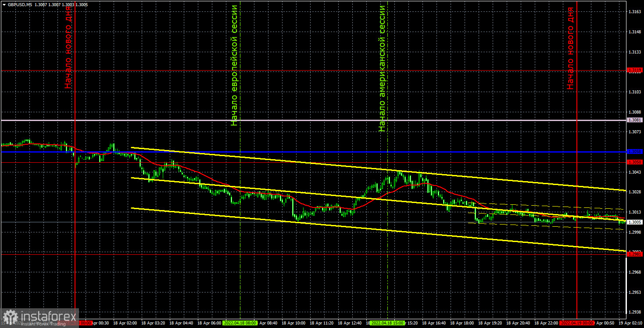
Task: Click the 'Начало американской сессии' vertical label
Action: (382, 68)
